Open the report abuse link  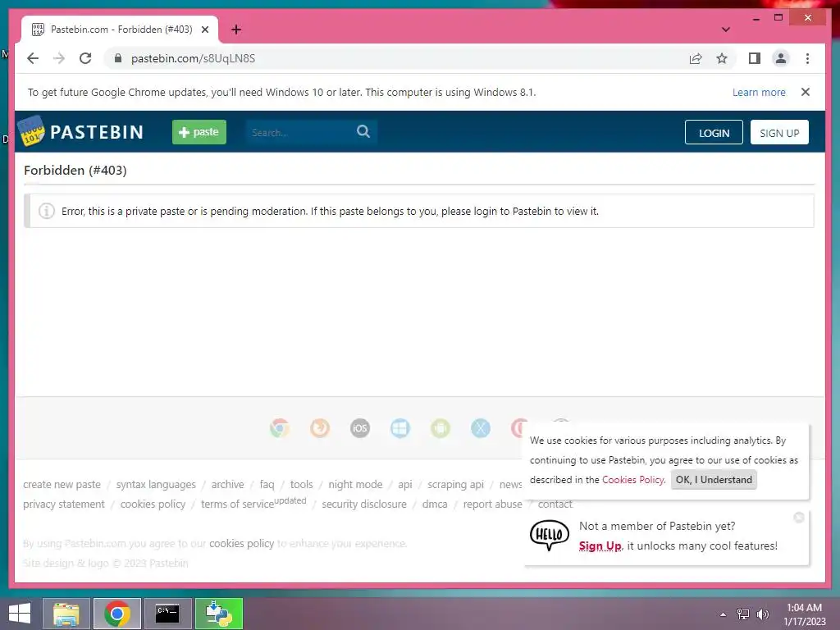(x=492, y=504)
